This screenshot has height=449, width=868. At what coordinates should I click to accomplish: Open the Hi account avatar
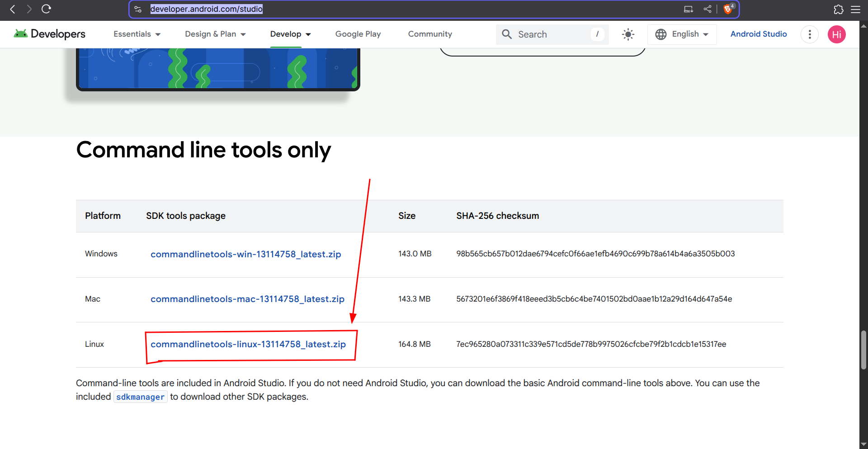coord(837,34)
